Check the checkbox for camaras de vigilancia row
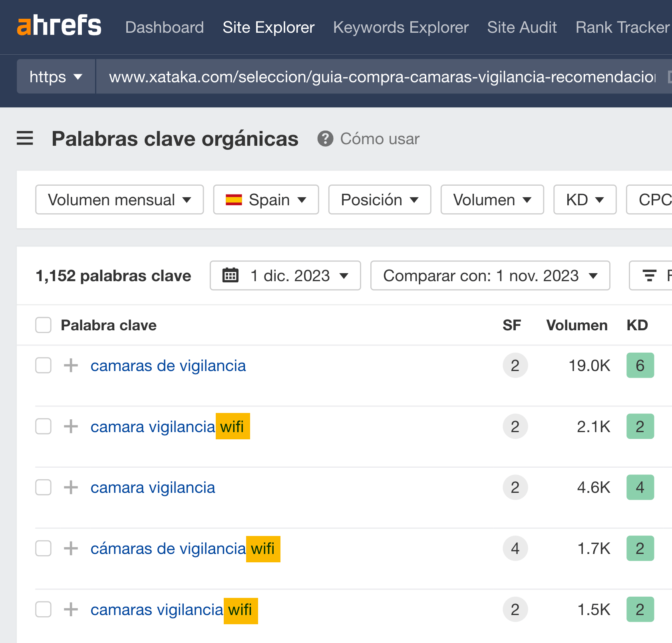Viewport: 672px width, 643px height. (x=43, y=365)
